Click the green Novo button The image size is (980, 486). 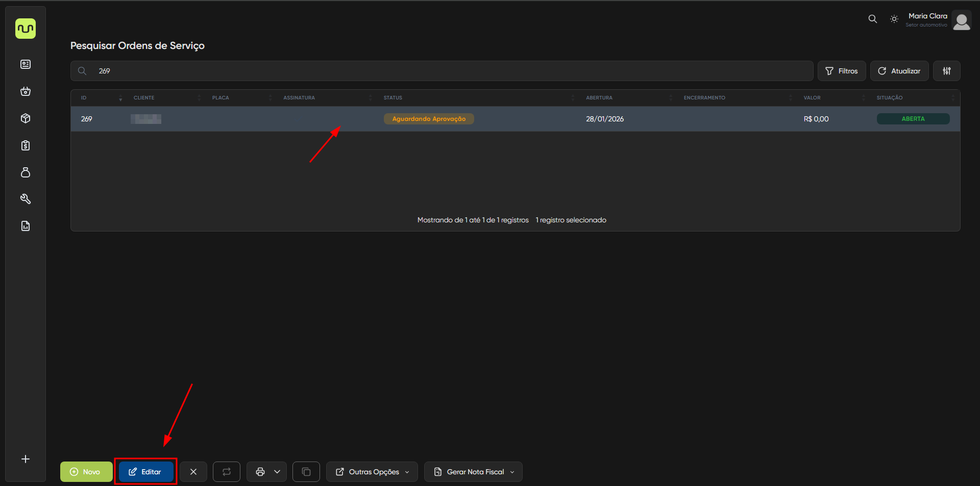[86, 472]
